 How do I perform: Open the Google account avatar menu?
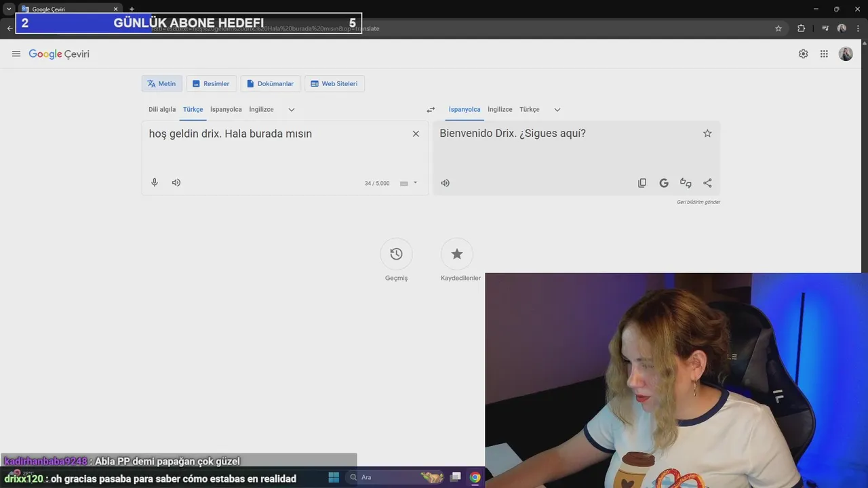[x=846, y=54]
